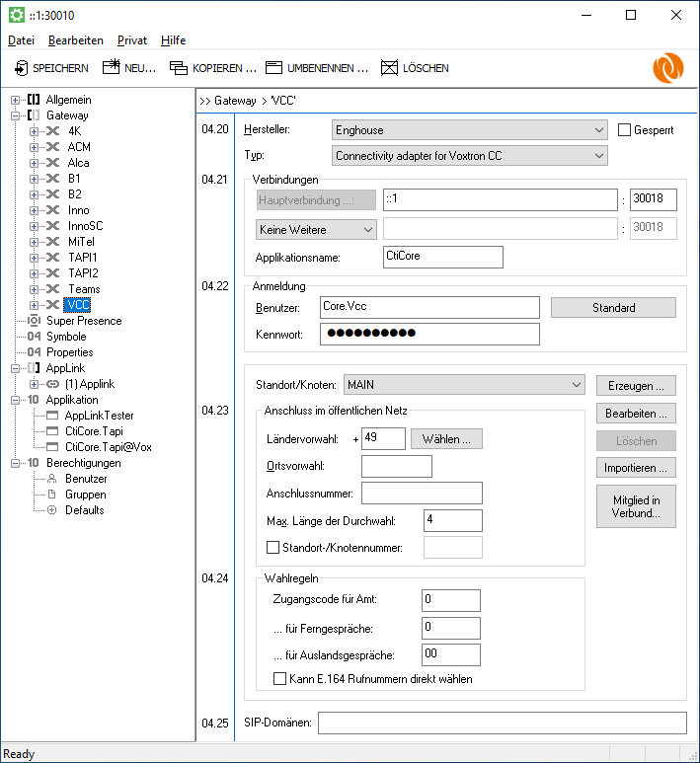This screenshot has height=763, width=700.
Task: Select the Teams gateway icon in tree
Action: 53,289
